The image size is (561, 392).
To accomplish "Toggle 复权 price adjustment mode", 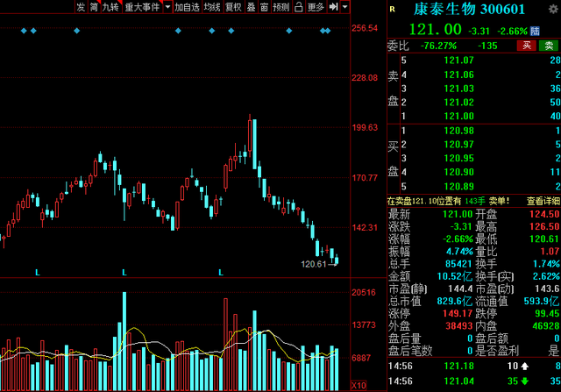I will 233,7.
